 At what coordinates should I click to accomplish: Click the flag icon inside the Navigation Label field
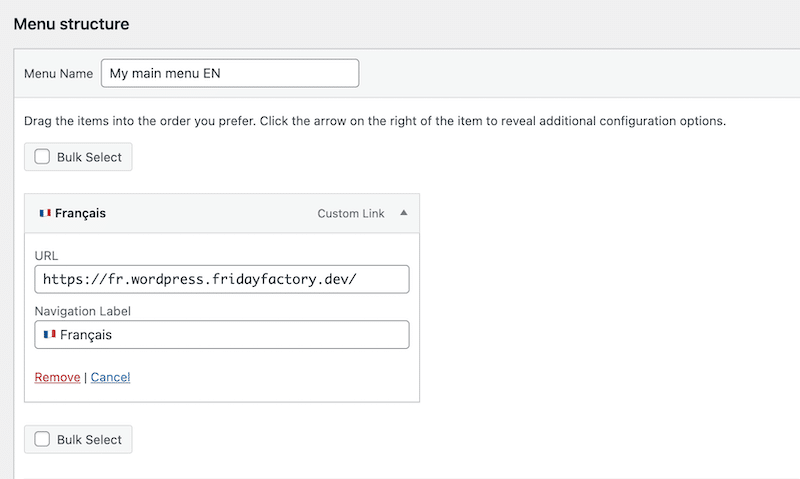tap(49, 334)
